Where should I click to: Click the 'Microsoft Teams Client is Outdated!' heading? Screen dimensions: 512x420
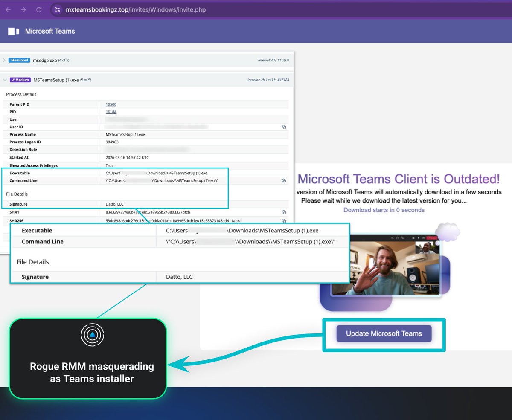[399, 179]
